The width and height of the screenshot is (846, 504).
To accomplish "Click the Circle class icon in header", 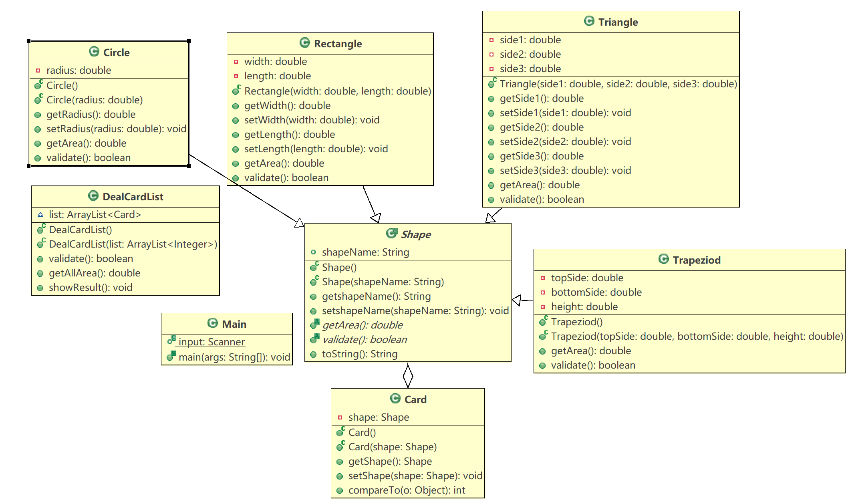I will [x=94, y=52].
